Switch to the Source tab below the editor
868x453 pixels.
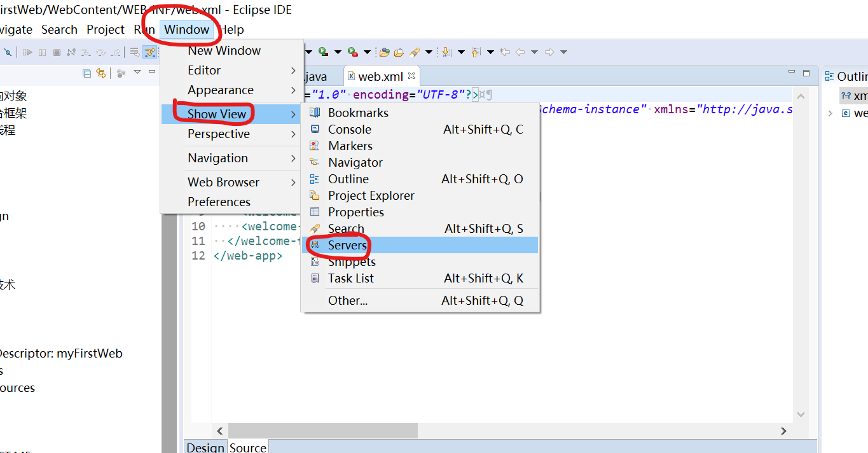[x=247, y=447]
